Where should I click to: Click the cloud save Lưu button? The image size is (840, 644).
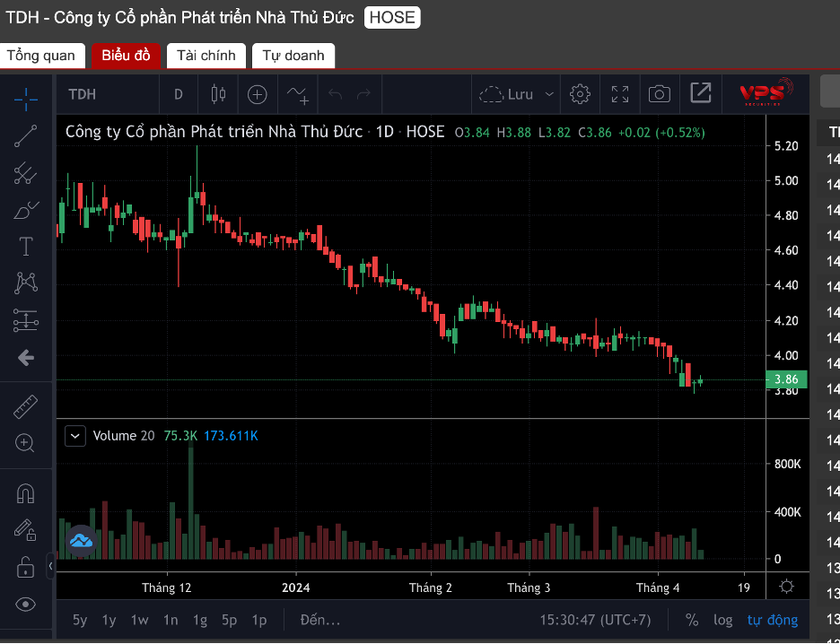pos(506,95)
